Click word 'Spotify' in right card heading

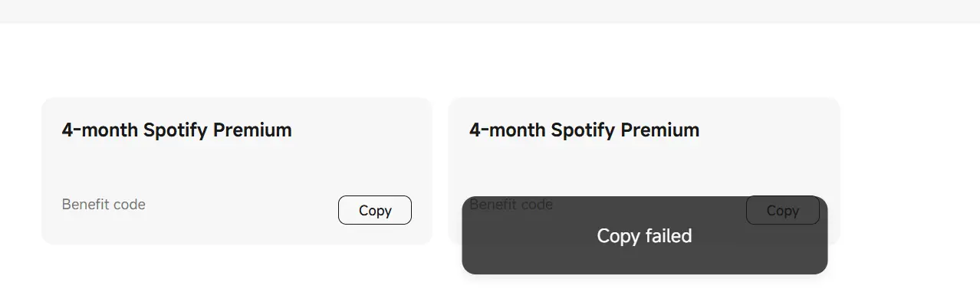584,130
